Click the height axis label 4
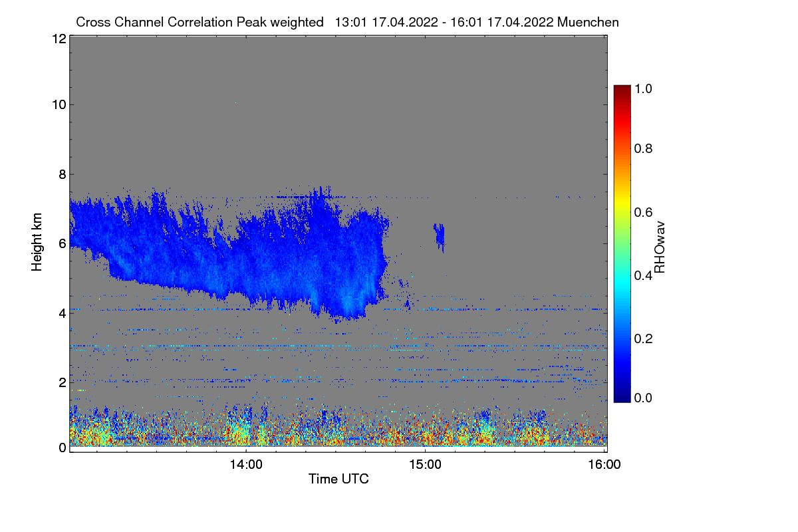The image size is (798, 532). point(62,313)
